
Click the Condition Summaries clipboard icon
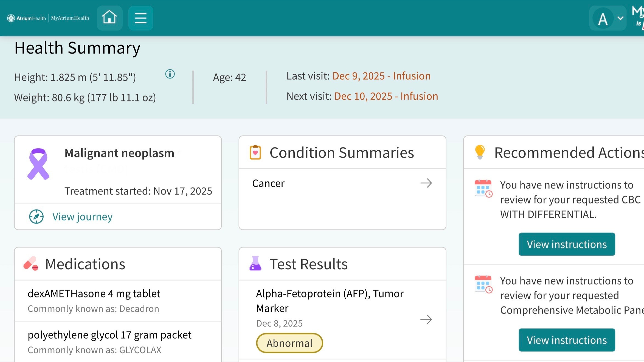255,152
